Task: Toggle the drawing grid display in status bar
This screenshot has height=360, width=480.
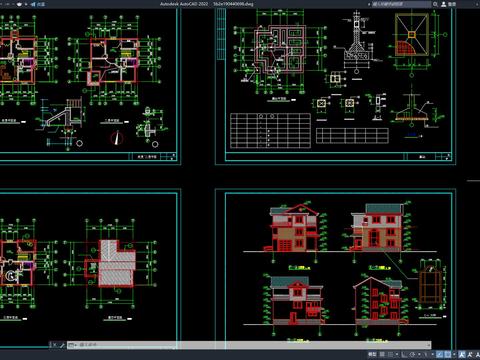Action: point(382,354)
